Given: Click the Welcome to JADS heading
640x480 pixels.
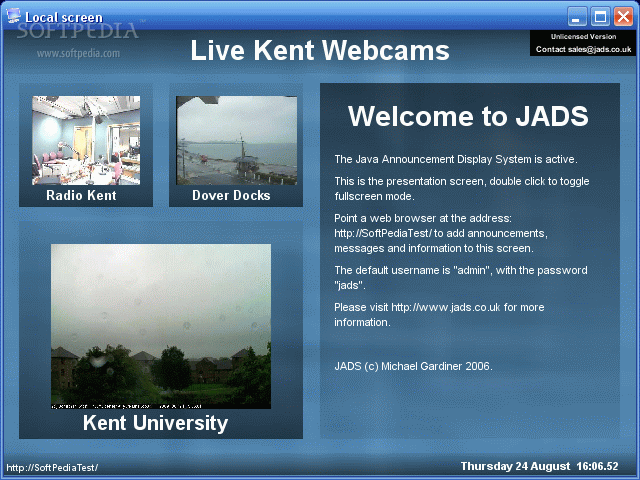Looking at the screenshot, I should pyautogui.click(x=468, y=116).
